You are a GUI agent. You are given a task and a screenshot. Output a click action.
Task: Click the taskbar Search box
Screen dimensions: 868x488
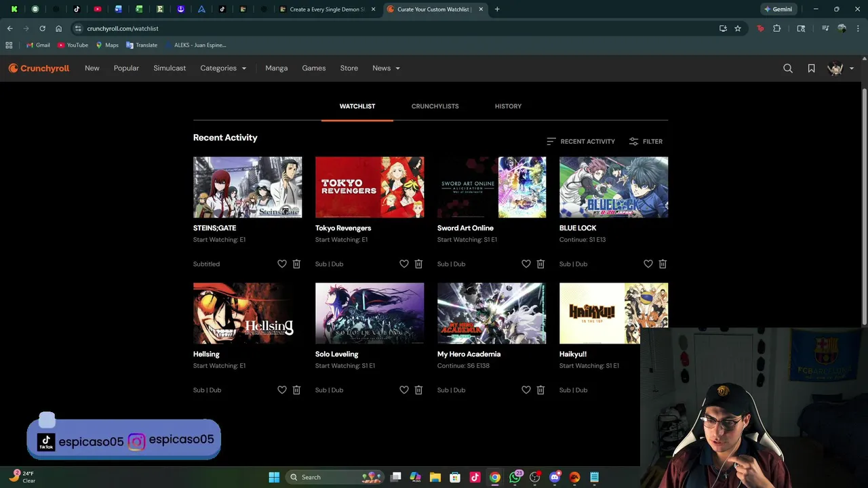click(x=334, y=477)
